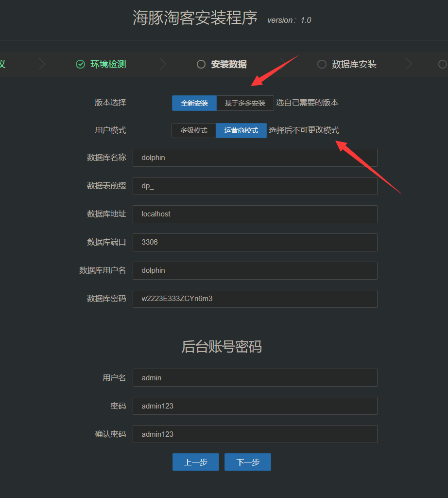
Task: Select the 全新安装 version option
Action: 194,103
